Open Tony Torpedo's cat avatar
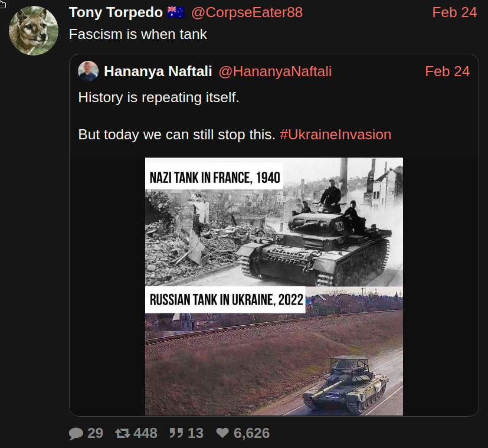The image size is (488, 448). point(33,31)
